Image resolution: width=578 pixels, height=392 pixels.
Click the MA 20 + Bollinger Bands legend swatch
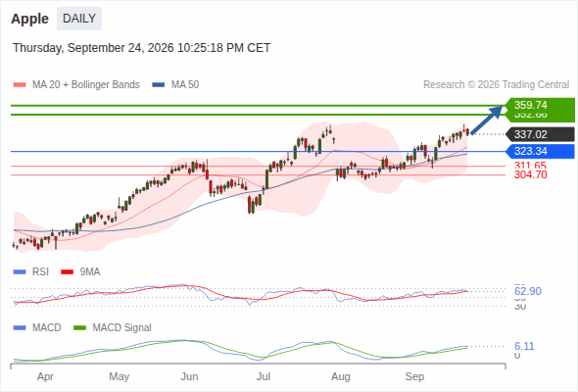(20, 85)
